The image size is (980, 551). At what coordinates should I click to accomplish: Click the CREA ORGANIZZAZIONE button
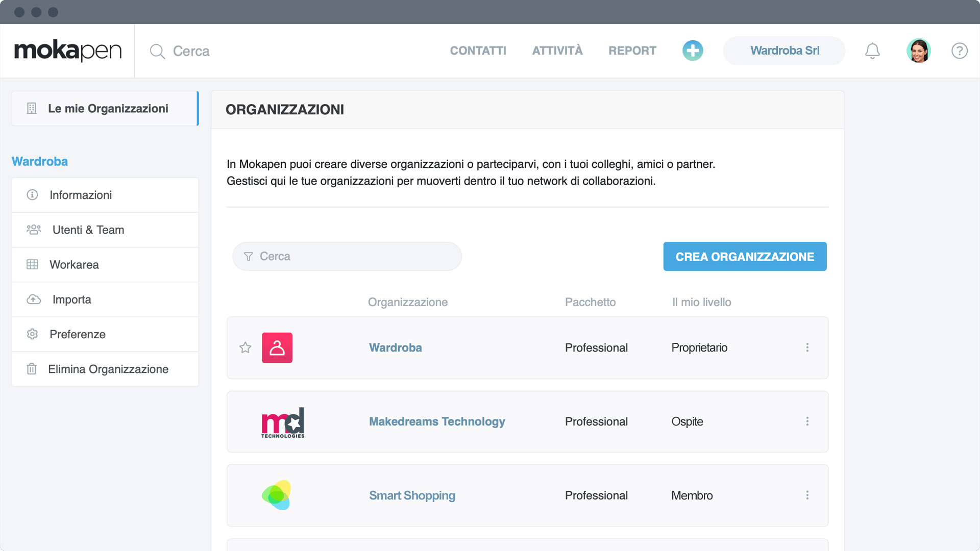[x=745, y=257]
